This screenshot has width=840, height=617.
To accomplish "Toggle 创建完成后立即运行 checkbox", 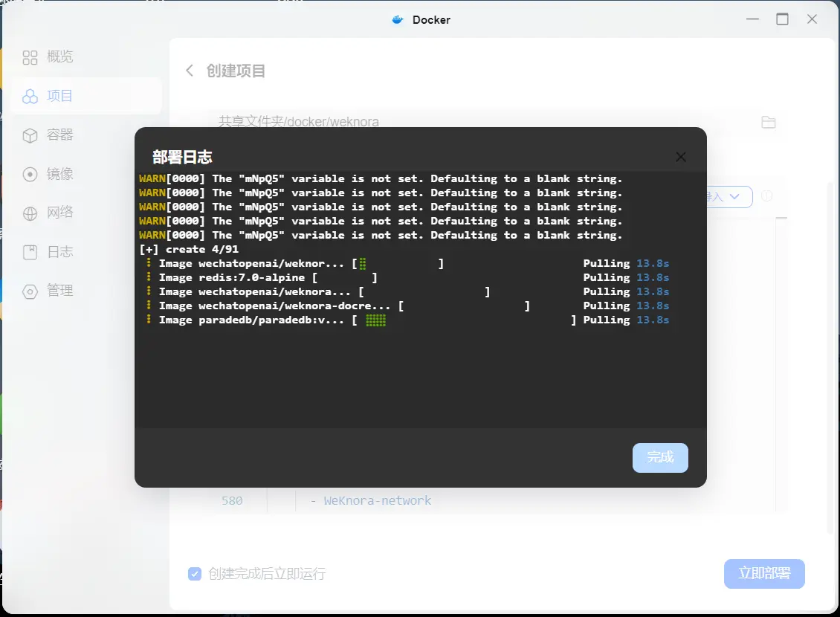I will pos(195,574).
